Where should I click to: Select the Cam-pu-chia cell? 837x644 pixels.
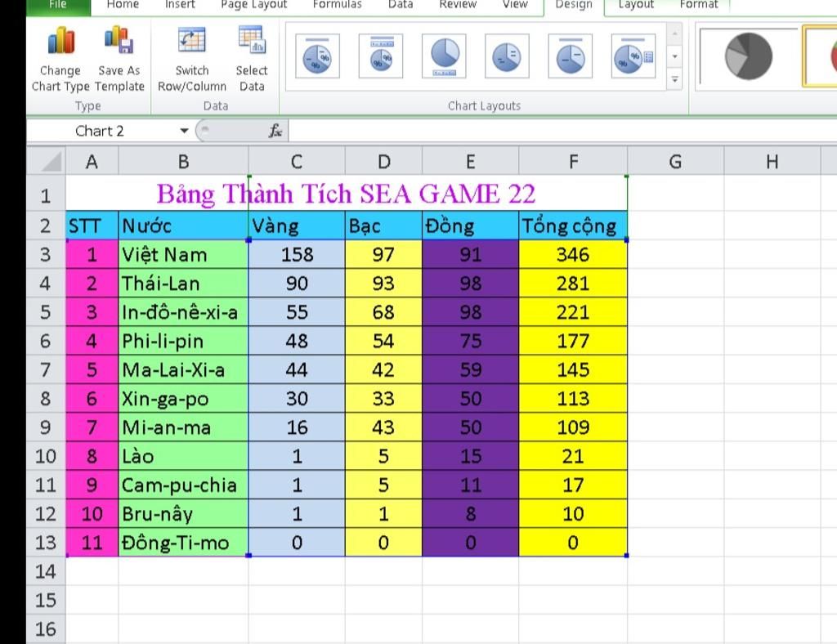point(183,485)
